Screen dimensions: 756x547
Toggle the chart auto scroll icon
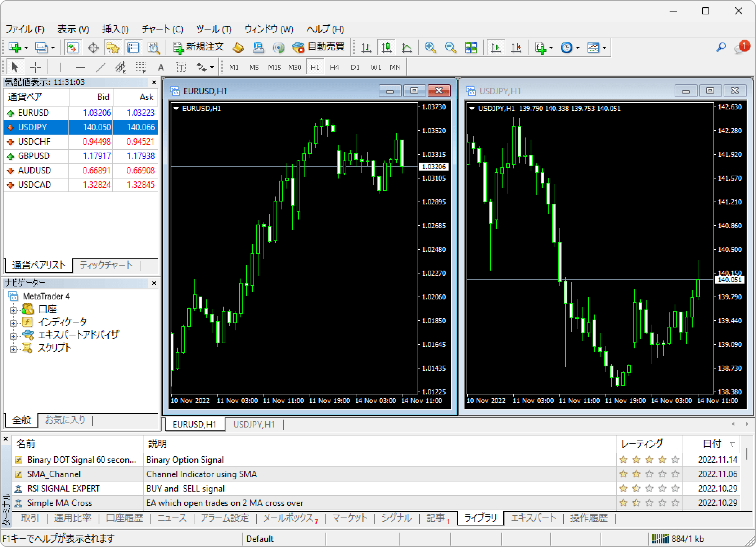tap(496, 47)
